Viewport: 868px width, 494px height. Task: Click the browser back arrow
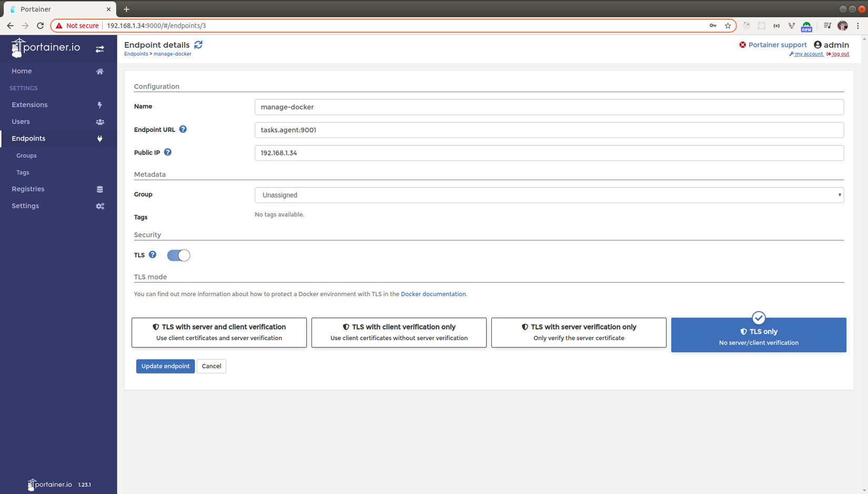(x=10, y=25)
